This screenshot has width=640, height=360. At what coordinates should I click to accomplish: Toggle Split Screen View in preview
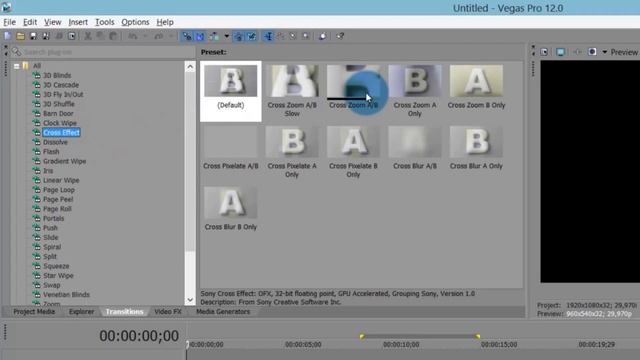(x=592, y=52)
